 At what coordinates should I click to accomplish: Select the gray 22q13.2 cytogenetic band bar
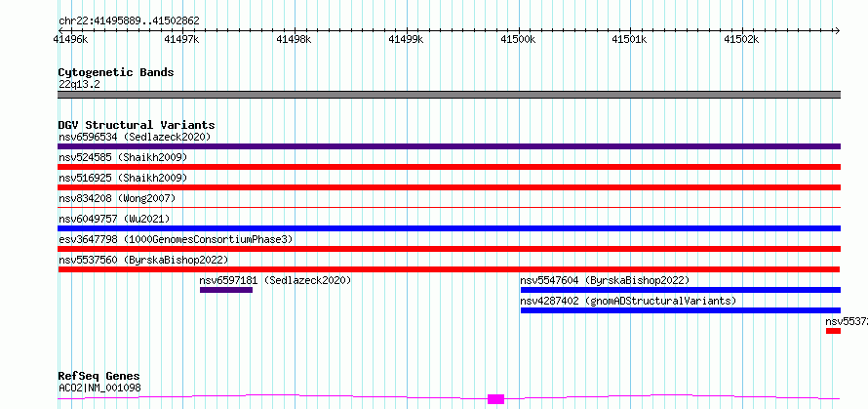(449, 95)
